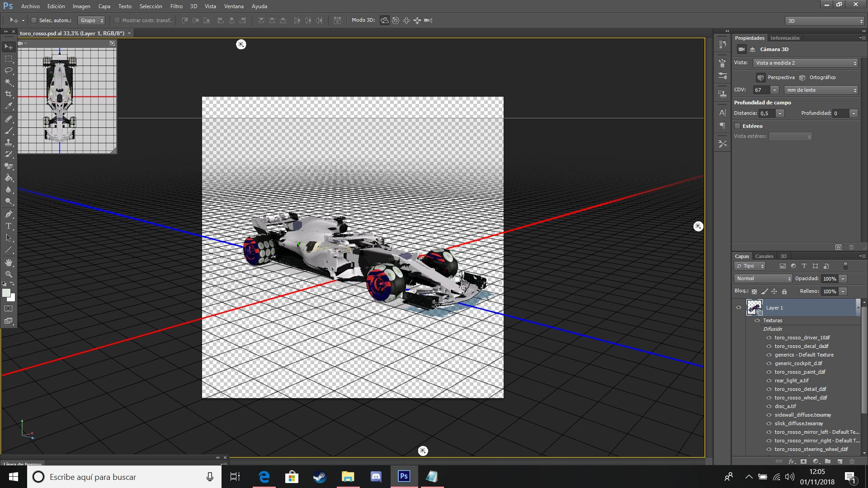Open the Normal blend mode dropdown
The width and height of the screenshot is (868, 488).
click(x=763, y=279)
